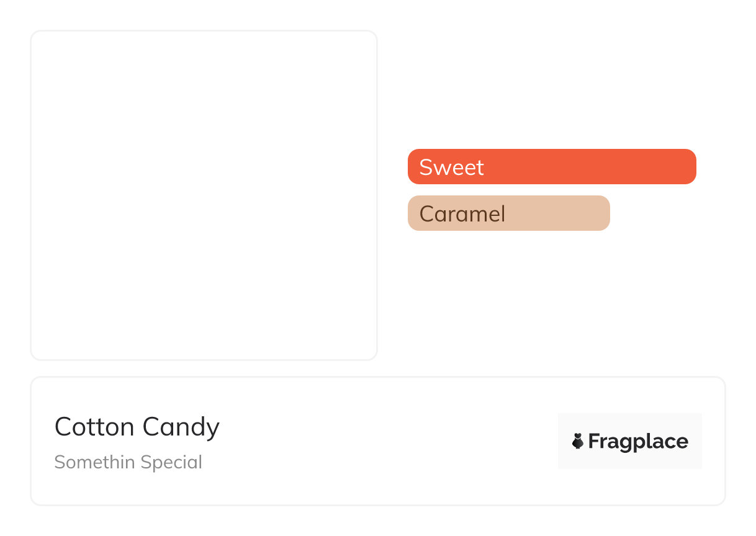Click the Fragplace perfume bottle icon

(x=577, y=441)
